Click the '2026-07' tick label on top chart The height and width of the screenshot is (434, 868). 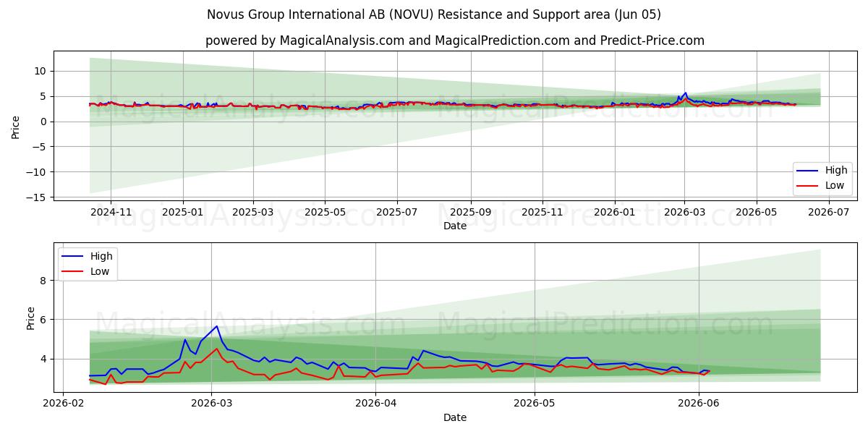point(829,212)
